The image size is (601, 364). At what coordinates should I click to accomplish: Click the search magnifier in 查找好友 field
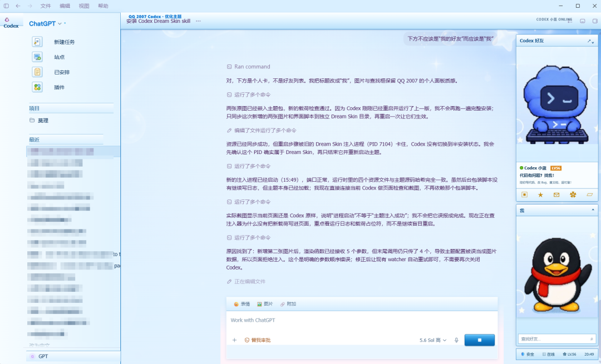click(x=592, y=339)
